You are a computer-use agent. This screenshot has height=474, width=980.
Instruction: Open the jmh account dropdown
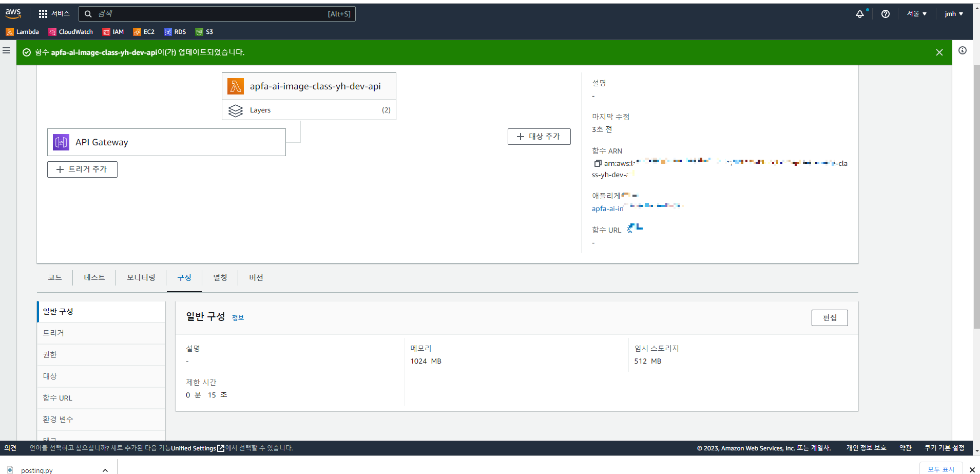pos(954,14)
